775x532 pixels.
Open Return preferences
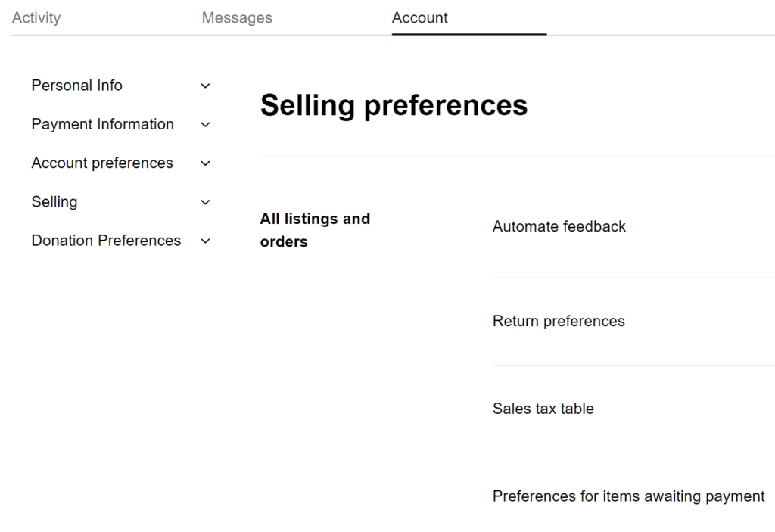click(x=559, y=321)
